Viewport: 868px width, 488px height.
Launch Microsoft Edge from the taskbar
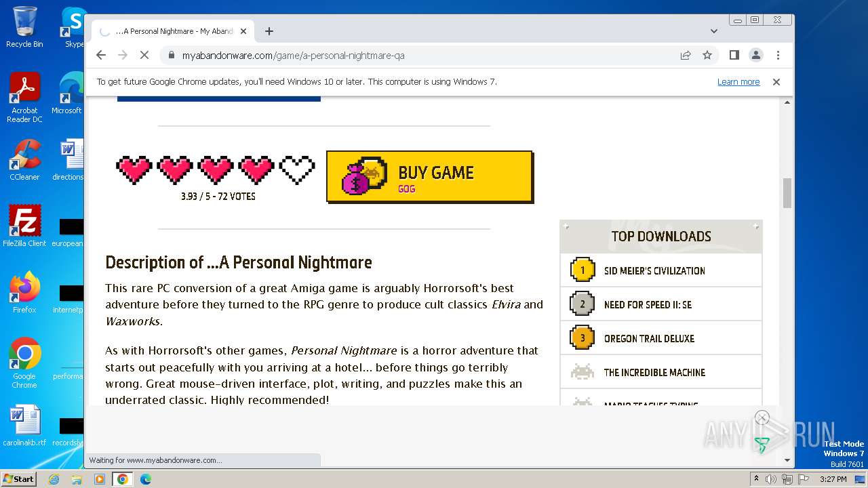[145, 479]
